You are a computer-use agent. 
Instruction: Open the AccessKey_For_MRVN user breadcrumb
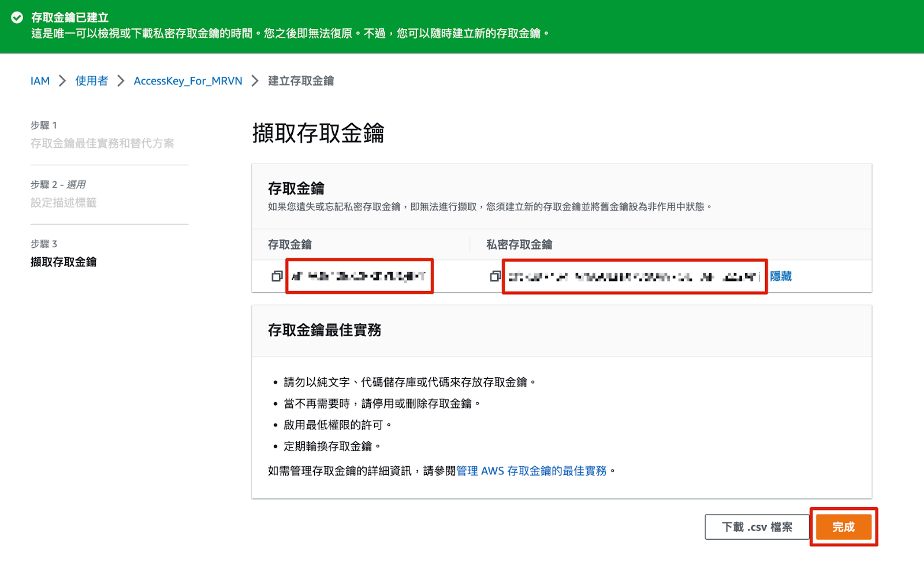coord(188,81)
